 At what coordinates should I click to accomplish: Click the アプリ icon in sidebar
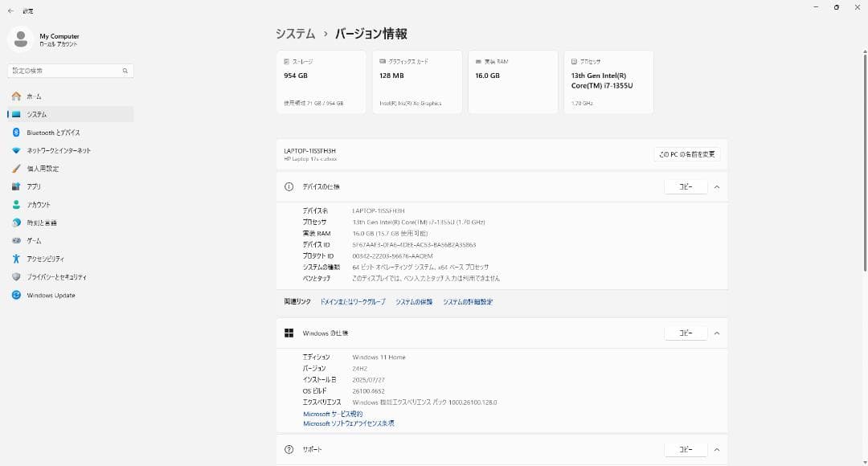[15, 186]
